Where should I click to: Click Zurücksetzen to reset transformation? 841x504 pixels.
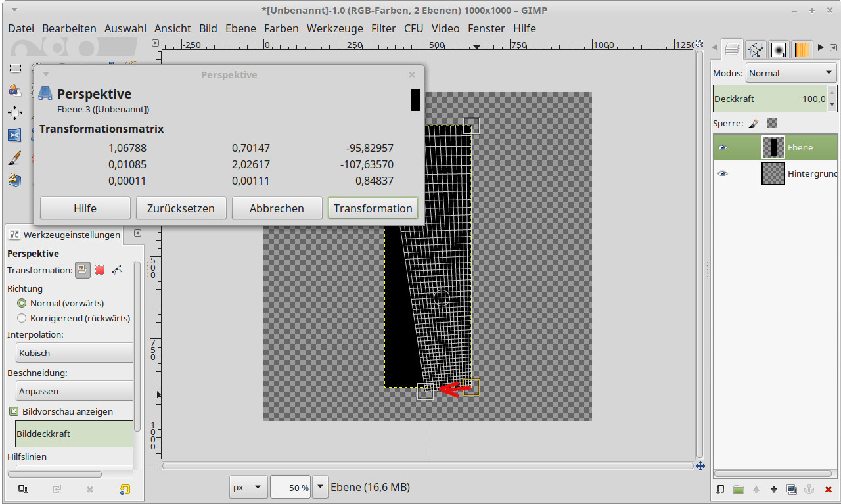181,208
